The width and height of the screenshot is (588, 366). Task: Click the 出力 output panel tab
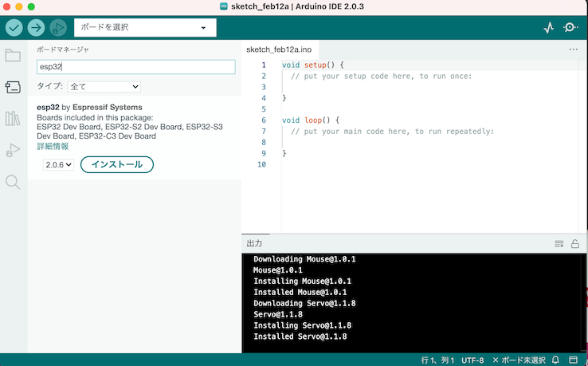click(x=255, y=243)
